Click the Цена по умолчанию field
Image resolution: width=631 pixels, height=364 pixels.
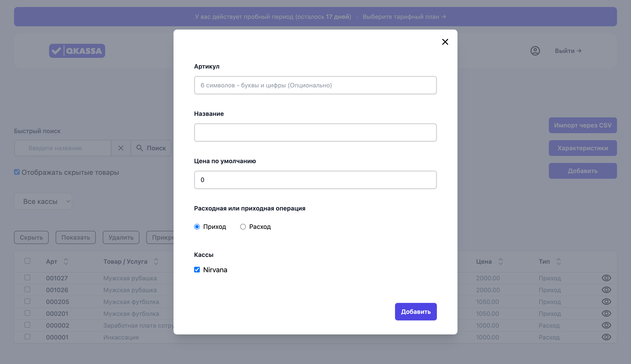coord(315,180)
